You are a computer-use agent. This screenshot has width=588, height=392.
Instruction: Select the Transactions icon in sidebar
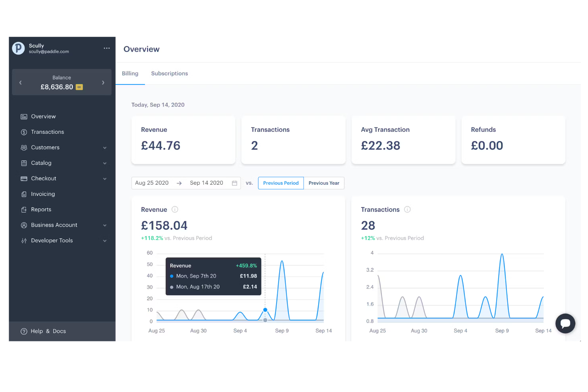[24, 132]
